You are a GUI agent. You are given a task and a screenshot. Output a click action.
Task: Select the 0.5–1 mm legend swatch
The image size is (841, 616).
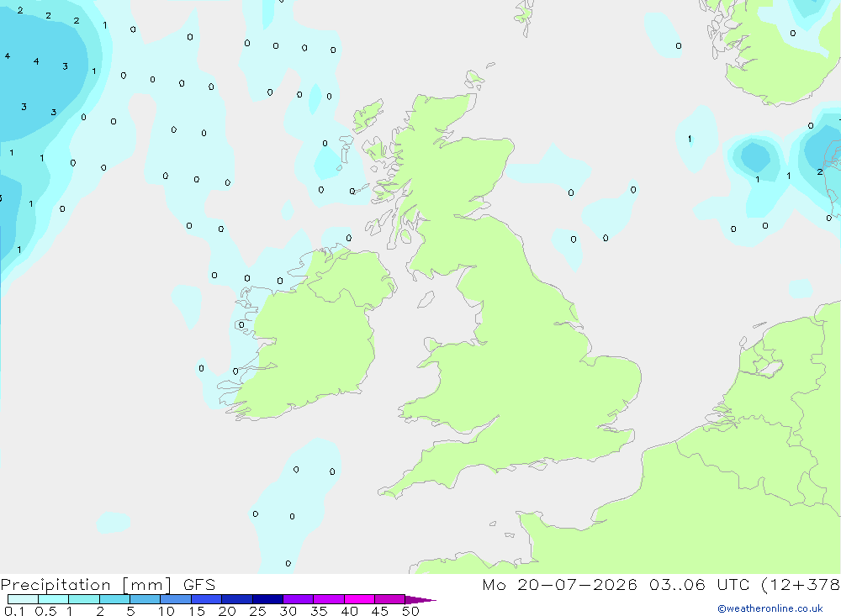(54, 599)
